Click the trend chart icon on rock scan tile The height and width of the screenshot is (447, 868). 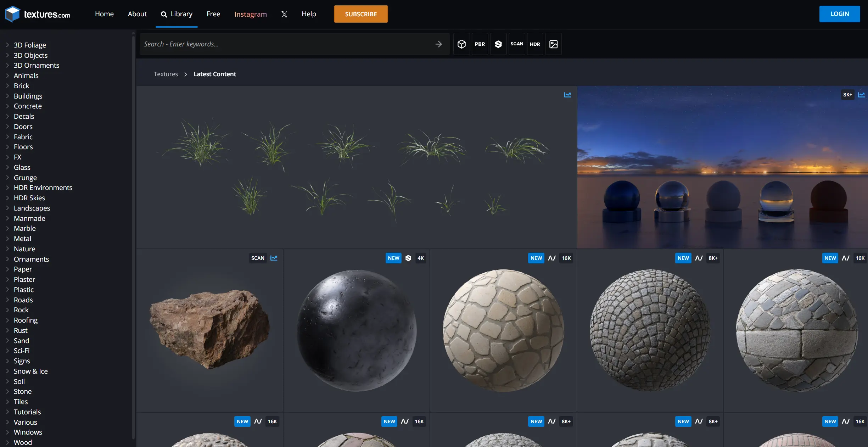tap(274, 258)
